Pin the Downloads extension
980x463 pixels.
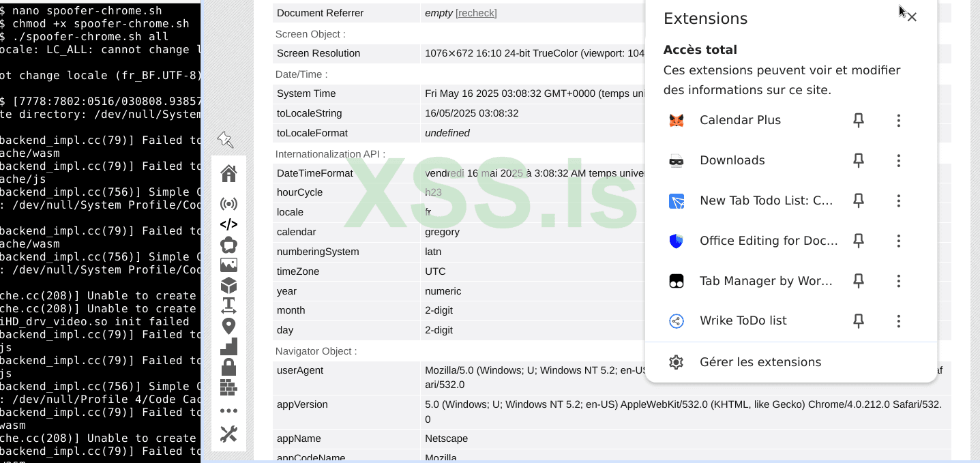click(858, 160)
